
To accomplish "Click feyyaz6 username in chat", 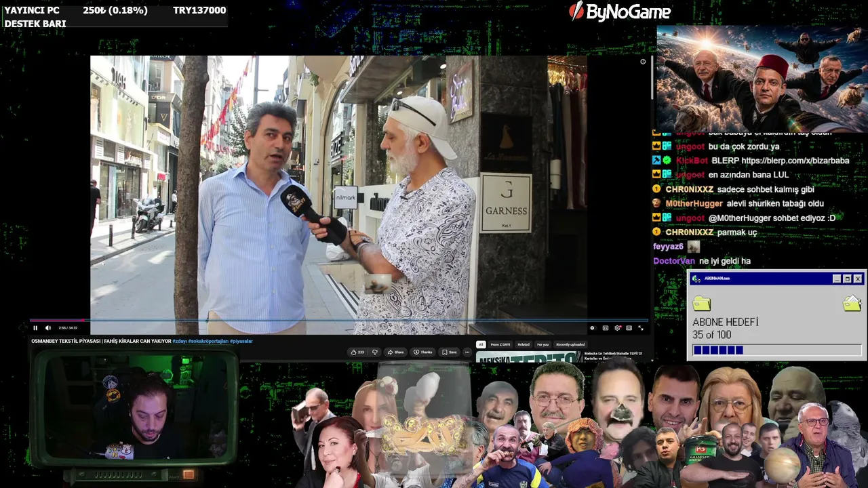I will tap(668, 247).
